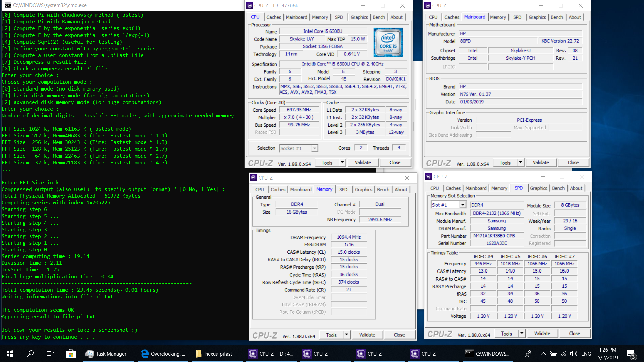Show hidden system tray icons
644x362 pixels.
click(x=543, y=354)
